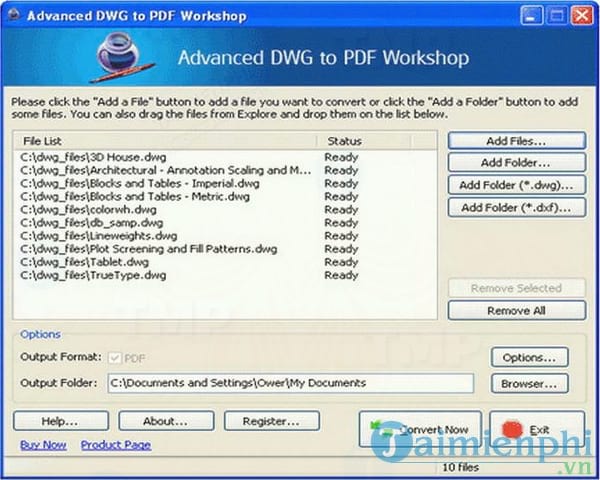Maximize the window

[x=556, y=16]
